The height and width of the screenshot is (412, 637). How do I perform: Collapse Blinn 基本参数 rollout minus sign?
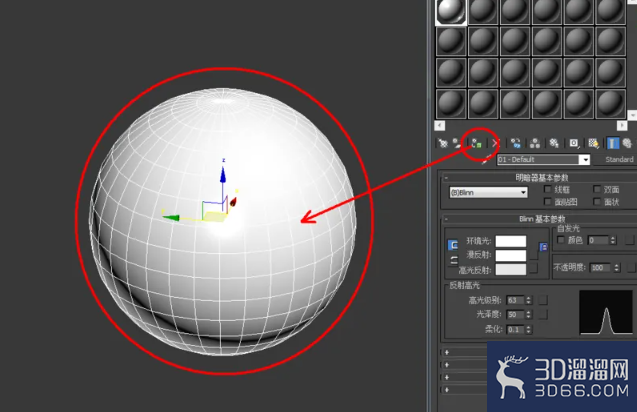click(x=446, y=219)
